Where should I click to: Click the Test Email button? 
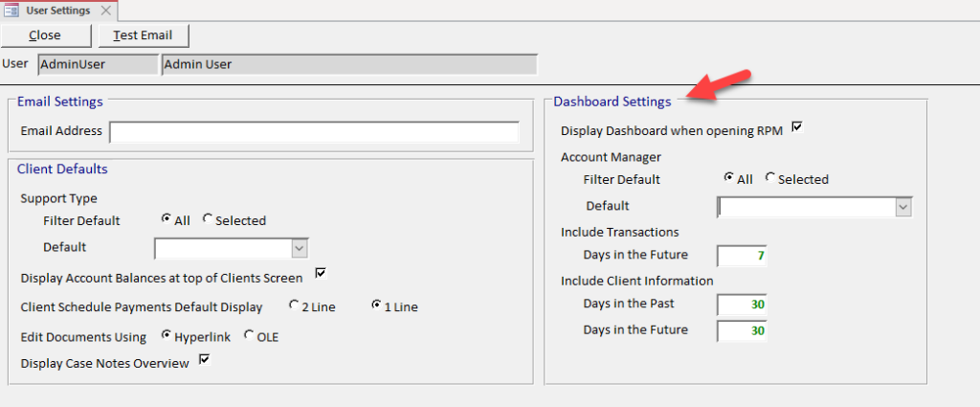(x=144, y=35)
